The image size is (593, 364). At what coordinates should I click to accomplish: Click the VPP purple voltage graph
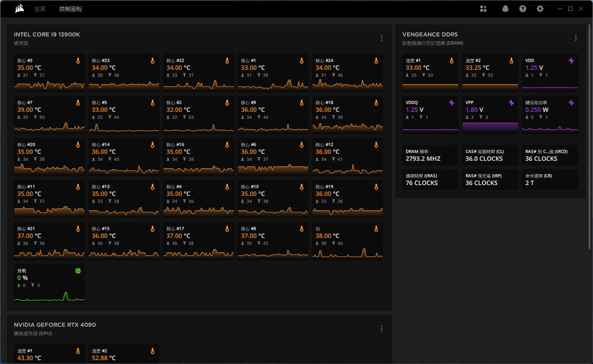pyautogui.click(x=490, y=127)
